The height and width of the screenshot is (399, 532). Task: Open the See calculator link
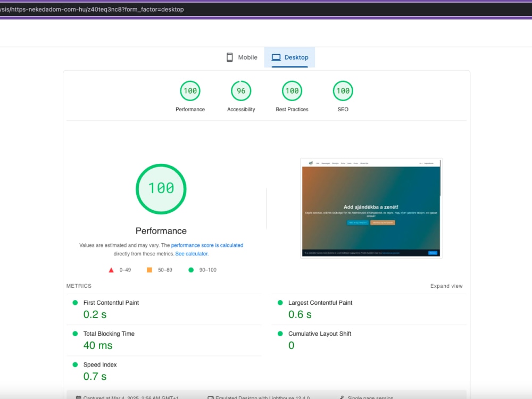(x=192, y=254)
